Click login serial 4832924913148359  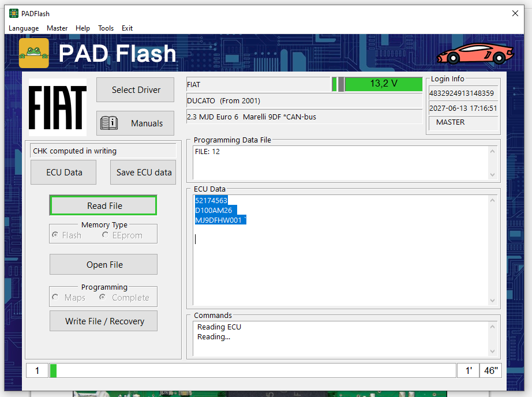pyautogui.click(x=463, y=93)
